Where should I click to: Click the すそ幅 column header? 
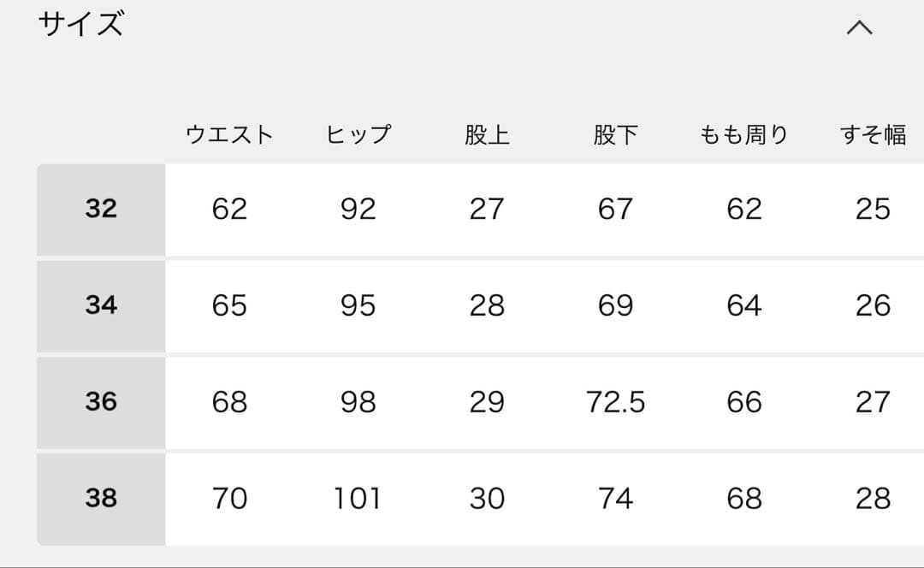(x=874, y=133)
